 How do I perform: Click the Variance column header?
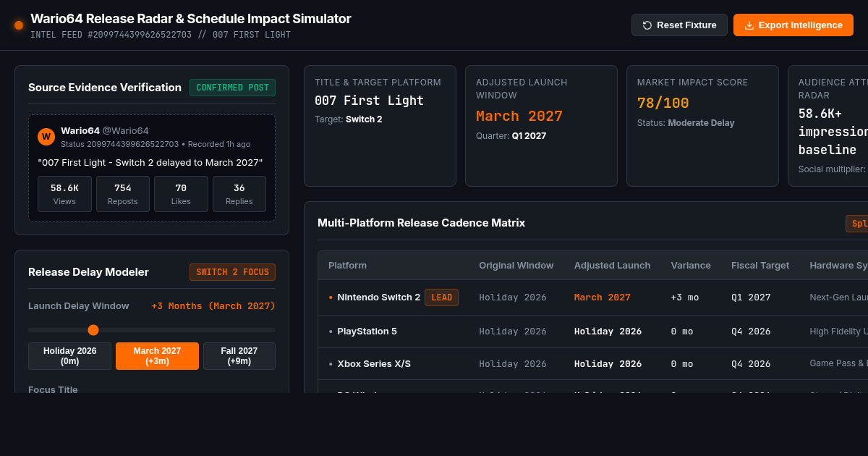click(691, 265)
